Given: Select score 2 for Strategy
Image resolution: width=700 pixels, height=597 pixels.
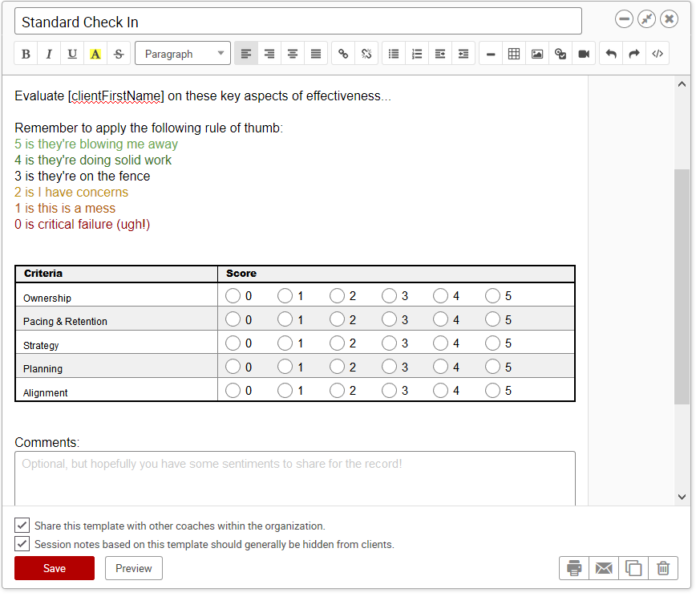Looking at the screenshot, I should pos(337,343).
